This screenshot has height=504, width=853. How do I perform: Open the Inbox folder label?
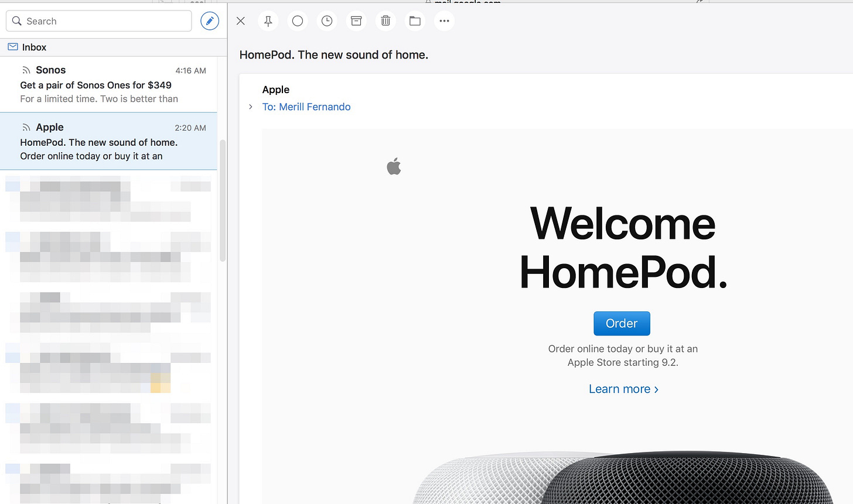coord(34,47)
